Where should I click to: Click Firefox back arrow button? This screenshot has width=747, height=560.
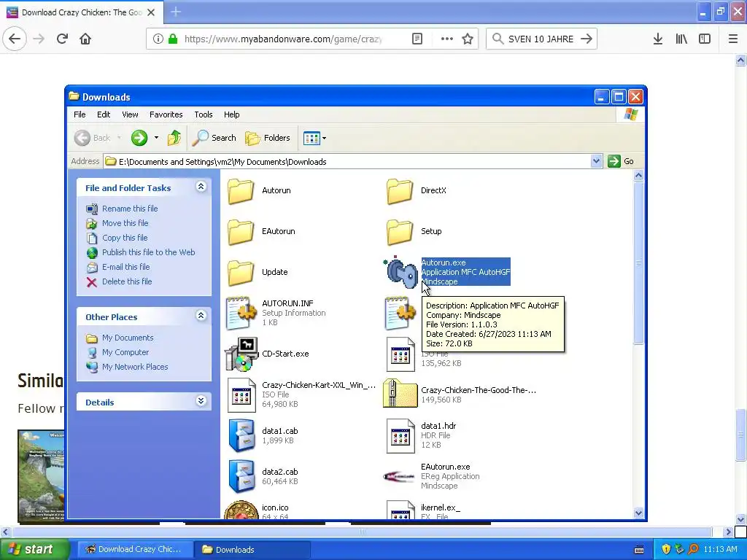point(15,39)
